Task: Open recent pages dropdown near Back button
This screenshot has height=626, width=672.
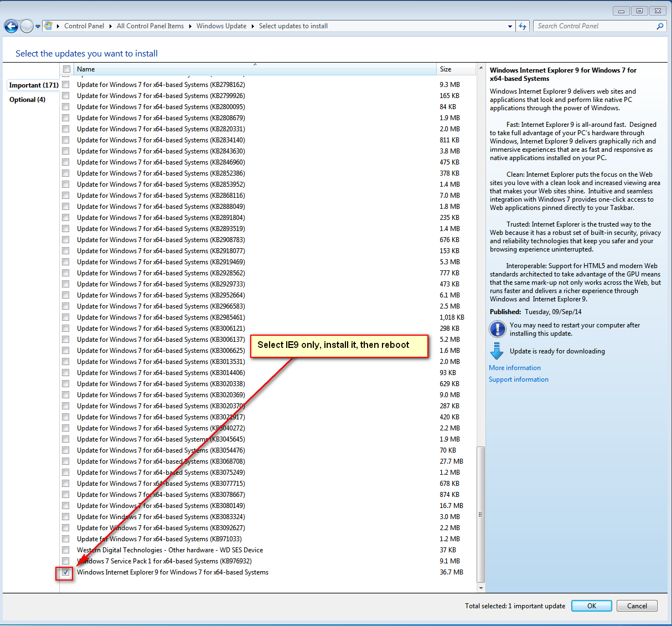Action: coord(38,26)
